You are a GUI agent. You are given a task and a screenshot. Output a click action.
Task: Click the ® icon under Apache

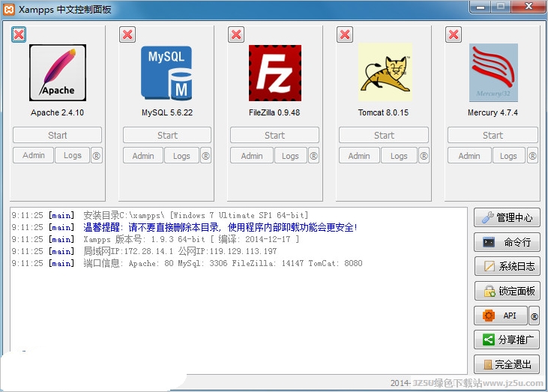pyautogui.click(x=97, y=156)
